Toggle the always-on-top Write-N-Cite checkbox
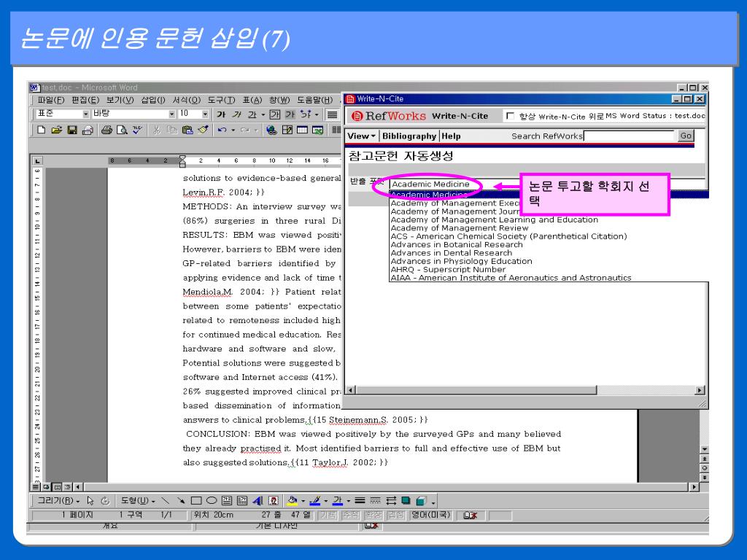Screen dimensions: 747x560 point(510,116)
